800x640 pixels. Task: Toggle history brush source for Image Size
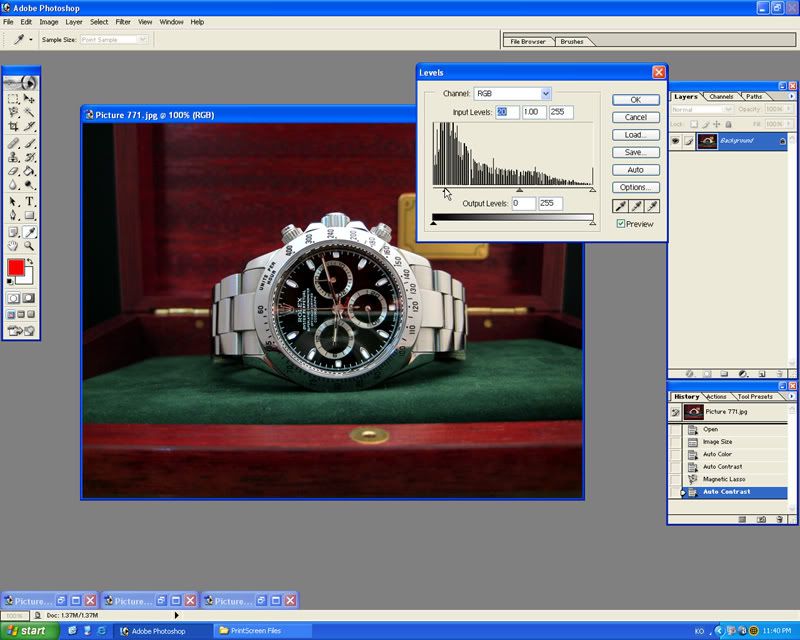[676, 442]
